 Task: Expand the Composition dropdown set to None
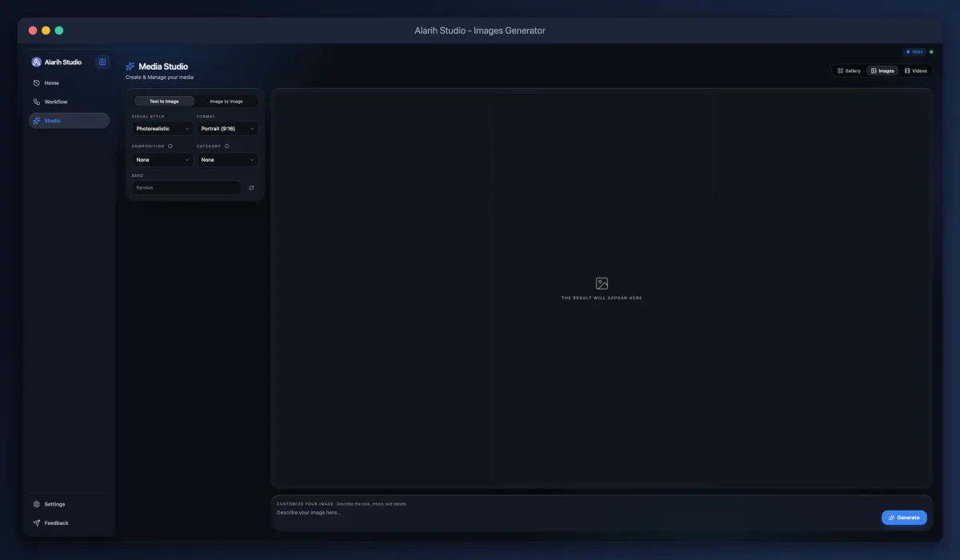pos(162,160)
